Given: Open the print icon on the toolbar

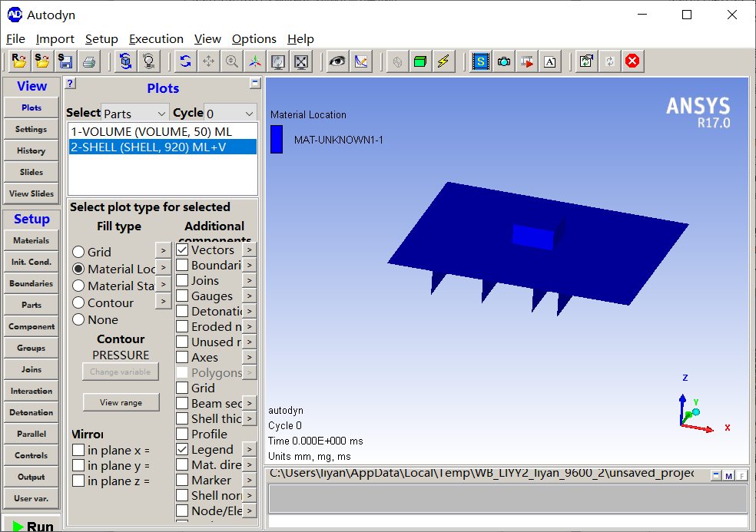Looking at the screenshot, I should pyautogui.click(x=89, y=61).
